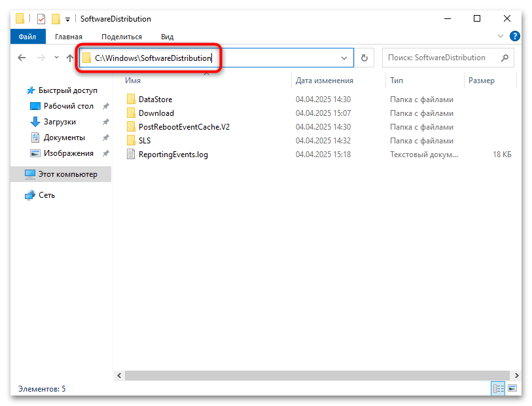Viewport: 532px width, 406px height.
Task: Go up one folder level
Action: 70,58
